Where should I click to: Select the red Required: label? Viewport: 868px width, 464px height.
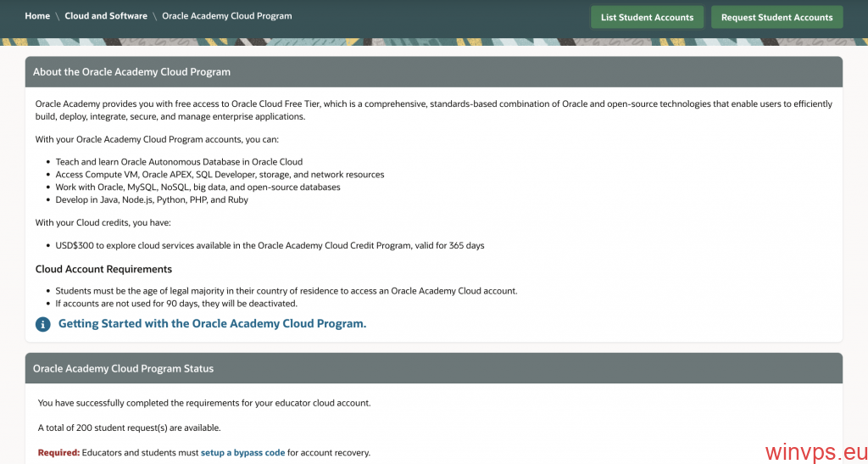coord(58,453)
